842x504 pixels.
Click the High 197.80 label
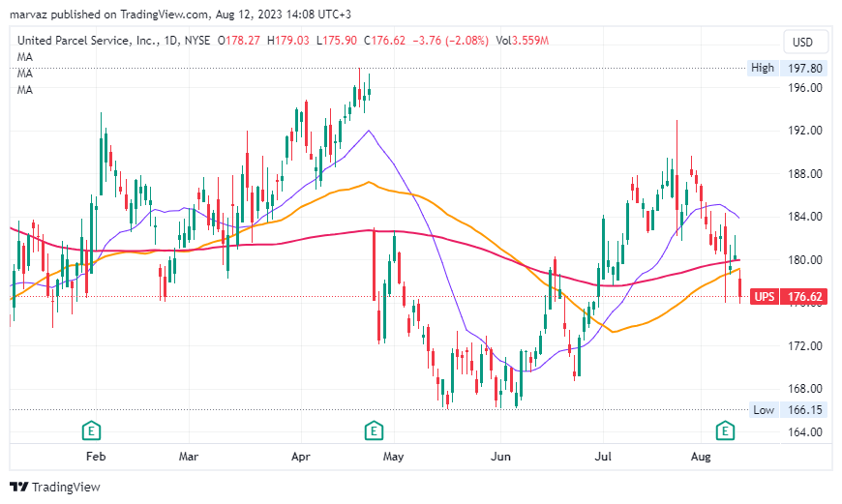tap(787, 68)
